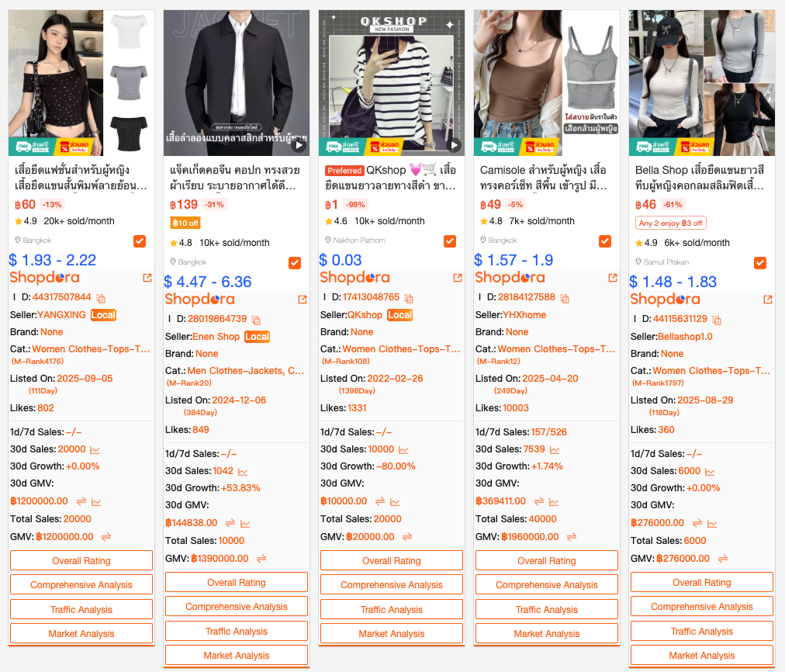
Task: Play the QKshop striped shirt video
Action: click(454, 145)
